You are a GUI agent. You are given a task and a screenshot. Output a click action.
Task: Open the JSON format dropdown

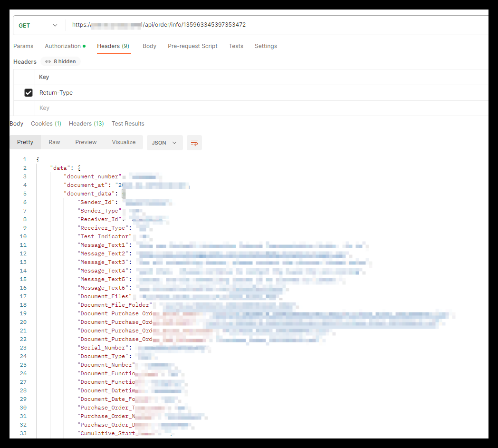click(x=164, y=143)
